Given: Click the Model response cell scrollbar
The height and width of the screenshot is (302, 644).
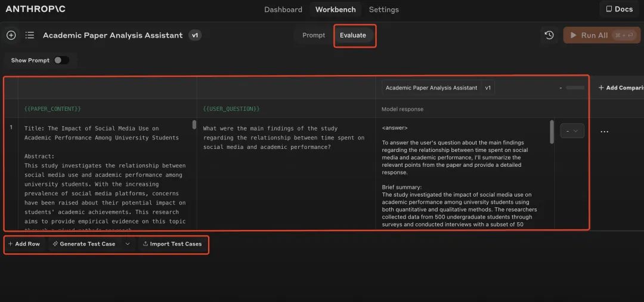Looking at the screenshot, I should [x=552, y=132].
